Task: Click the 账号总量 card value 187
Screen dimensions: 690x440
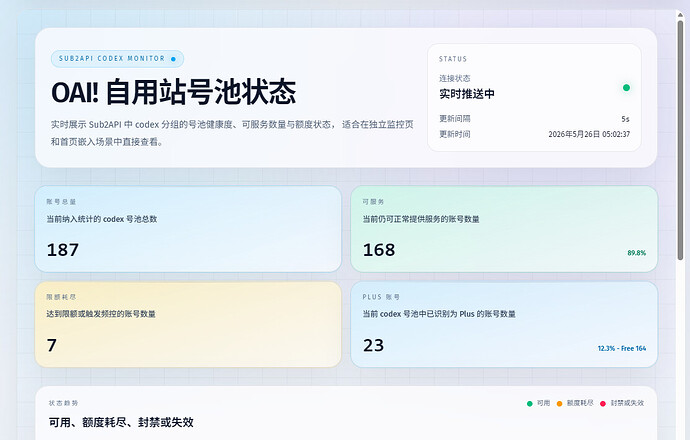Action: point(63,250)
